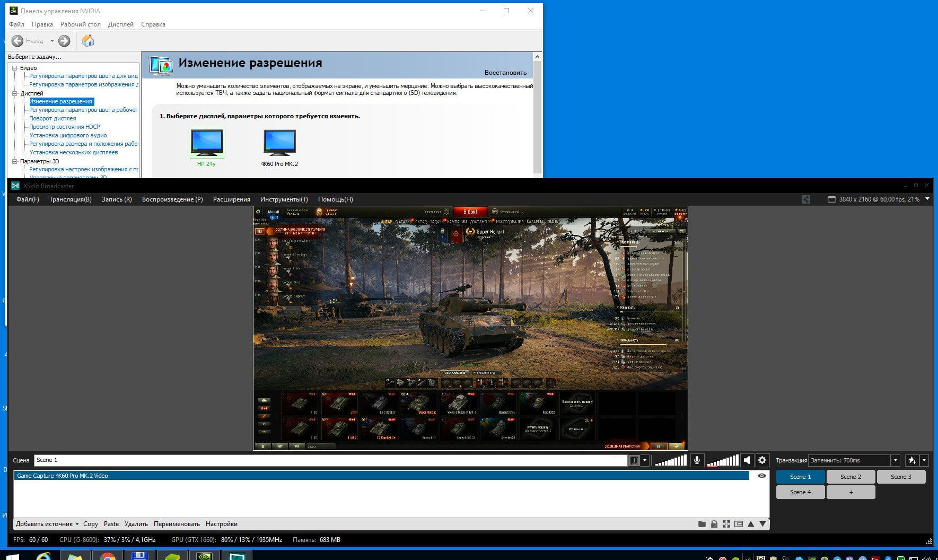Mute the speaker audio output
The image size is (938, 560).
click(x=747, y=460)
